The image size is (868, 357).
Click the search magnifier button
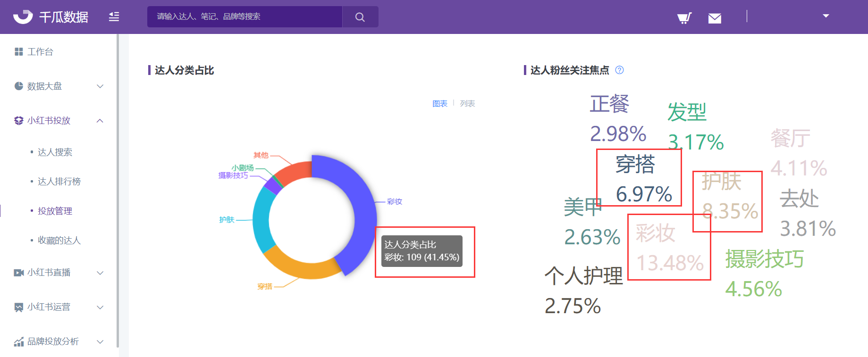pyautogui.click(x=360, y=17)
